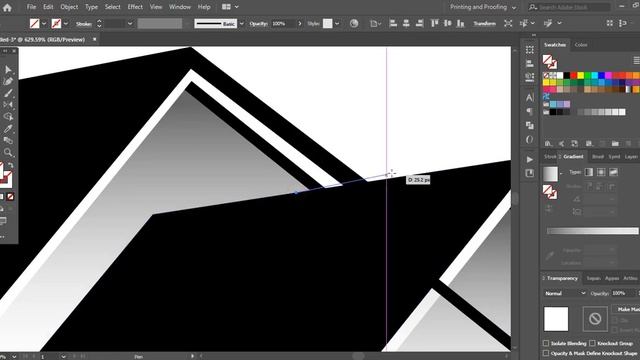
Task: Expand the Opacity slider arrow
Action: pos(300,24)
